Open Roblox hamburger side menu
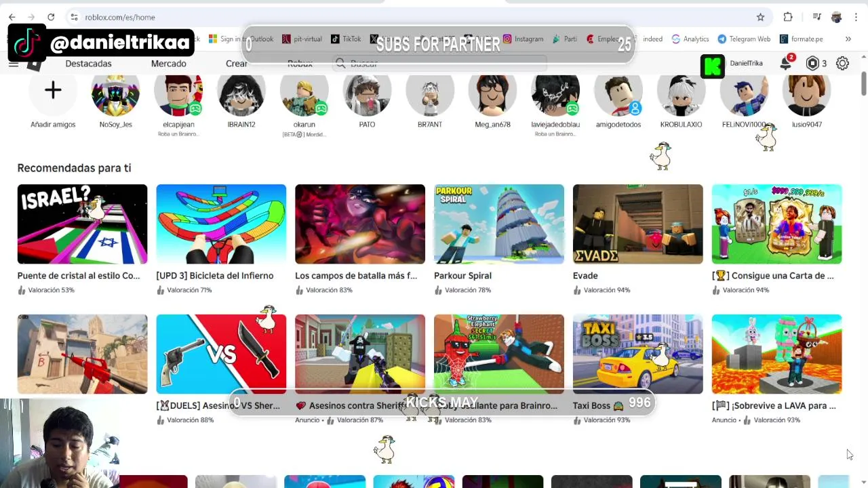The image size is (868, 488). pyautogui.click(x=14, y=64)
